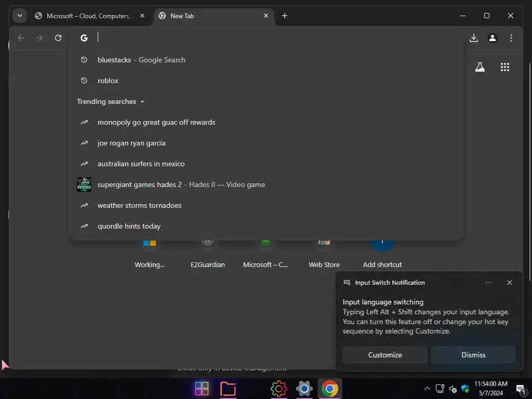This screenshot has height=399, width=532.
Task: Open Chrome downloads icon
Action: coord(474,37)
